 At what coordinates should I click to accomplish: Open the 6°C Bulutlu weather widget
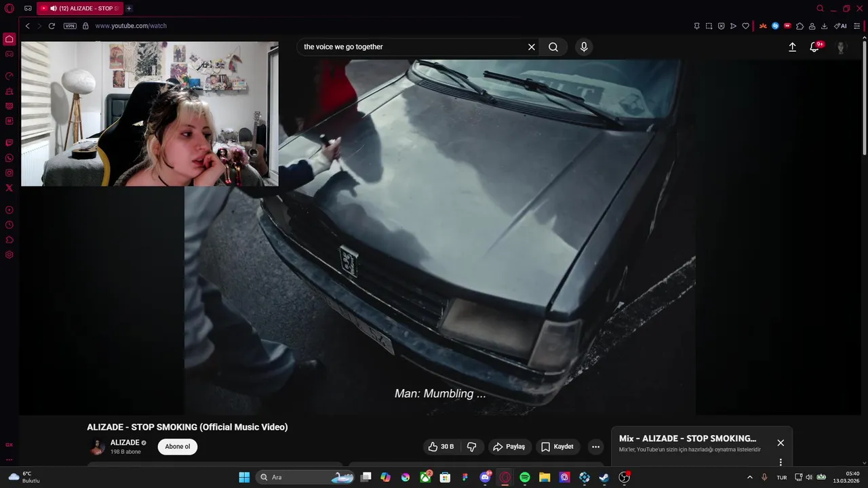[24, 477]
